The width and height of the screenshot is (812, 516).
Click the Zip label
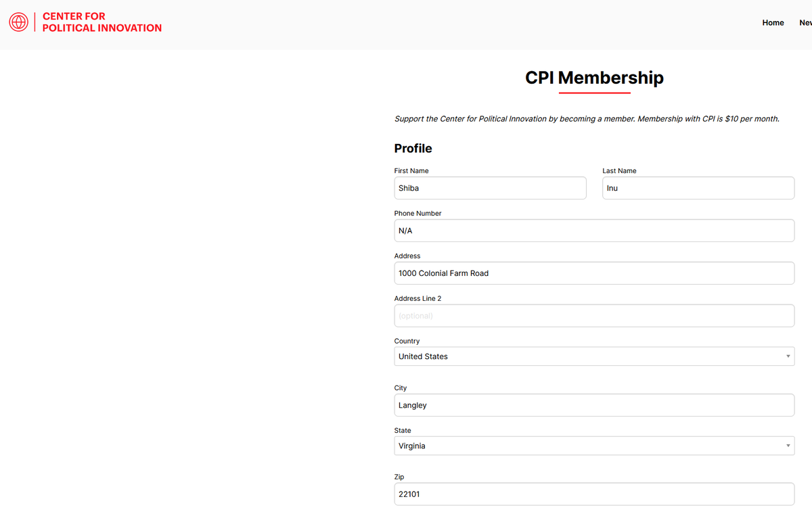pyautogui.click(x=399, y=477)
